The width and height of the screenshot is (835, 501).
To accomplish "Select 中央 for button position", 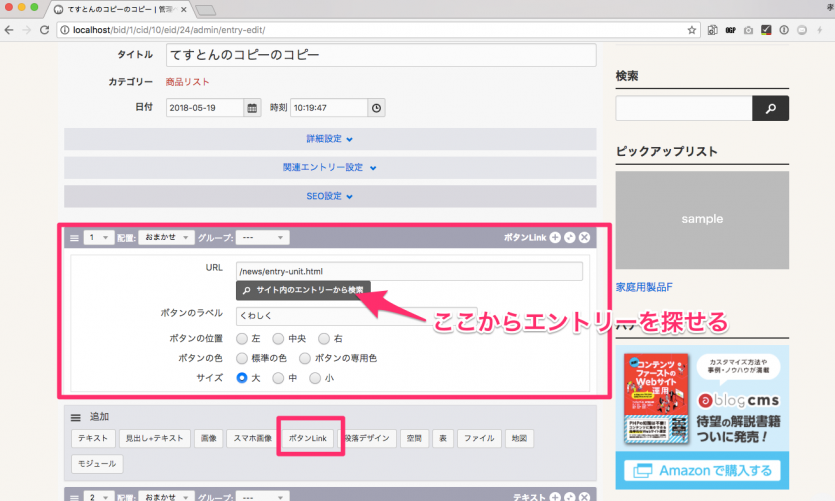I will click(x=280, y=339).
